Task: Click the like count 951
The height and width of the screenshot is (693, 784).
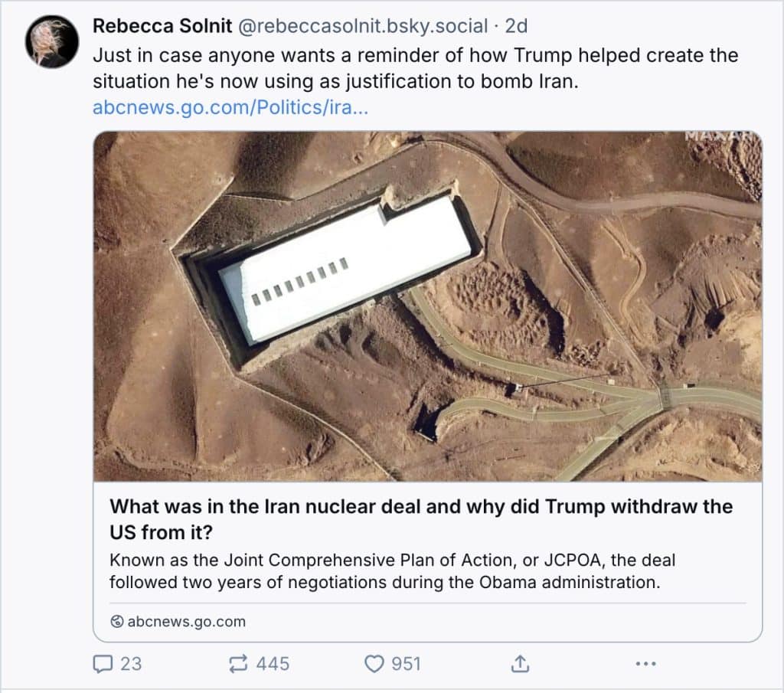Action: tap(406, 663)
